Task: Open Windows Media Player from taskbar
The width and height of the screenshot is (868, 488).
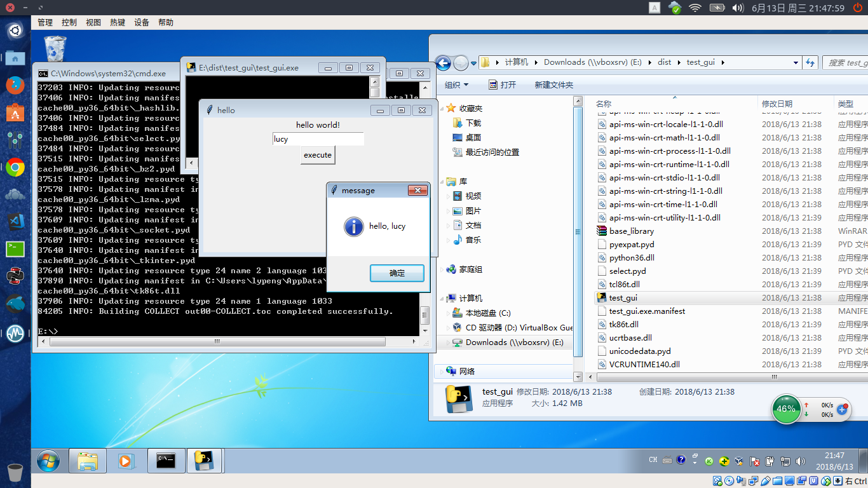Action: [127, 461]
